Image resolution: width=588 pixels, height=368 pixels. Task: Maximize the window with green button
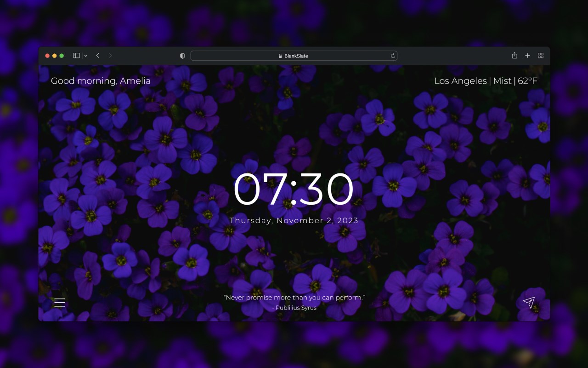[62, 56]
